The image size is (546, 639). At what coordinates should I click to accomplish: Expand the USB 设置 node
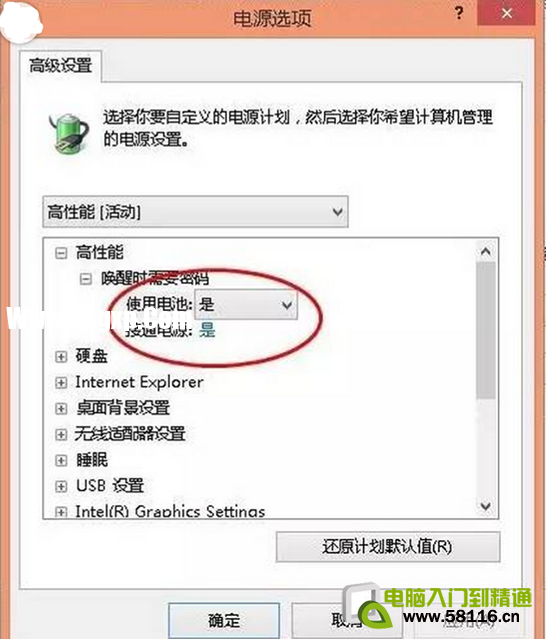(61, 486)
